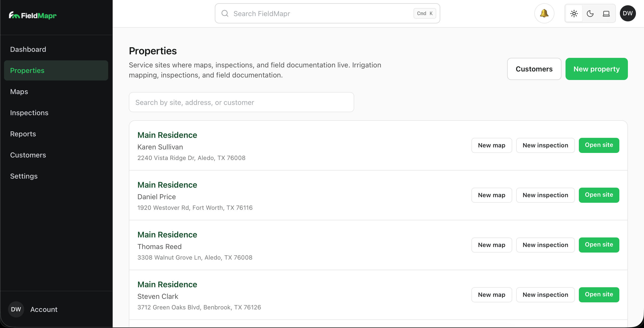Screen dimensions: 644x328
Task: Open site for Steven Clark
Action: tap(599, 295)
